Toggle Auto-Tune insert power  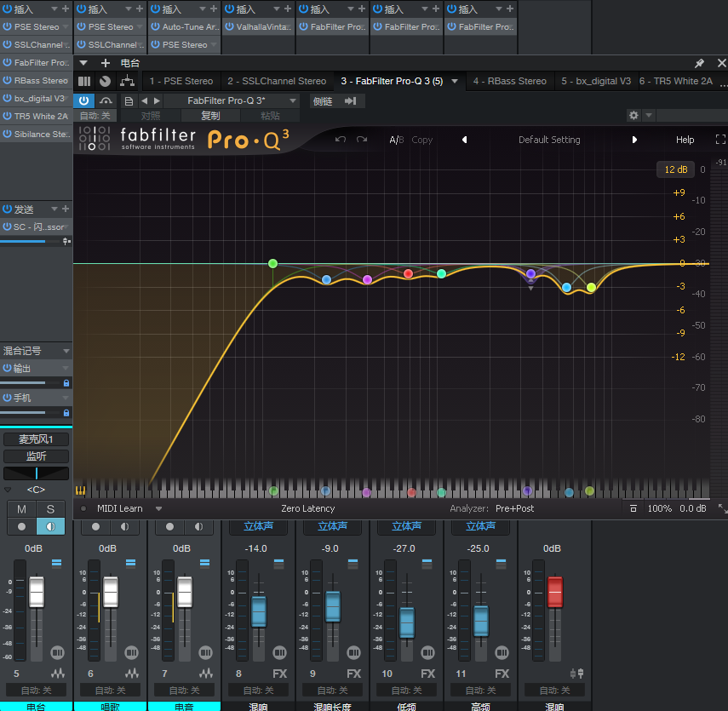click(155, 26)
